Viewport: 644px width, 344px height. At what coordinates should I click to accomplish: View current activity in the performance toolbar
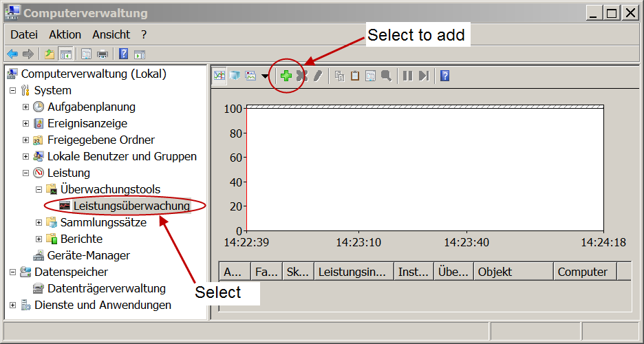[x=219, y=76]
